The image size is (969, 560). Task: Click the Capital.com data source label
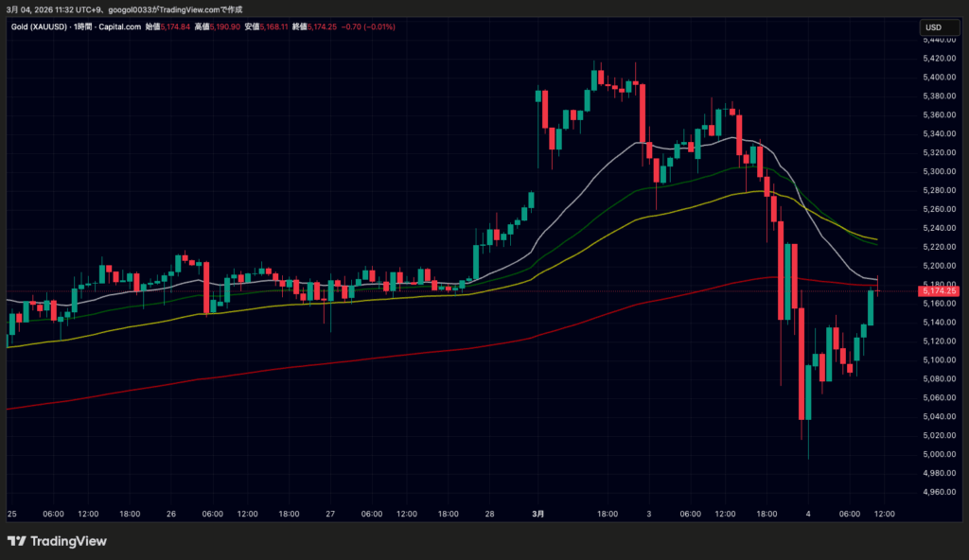[x=119, y=26]
